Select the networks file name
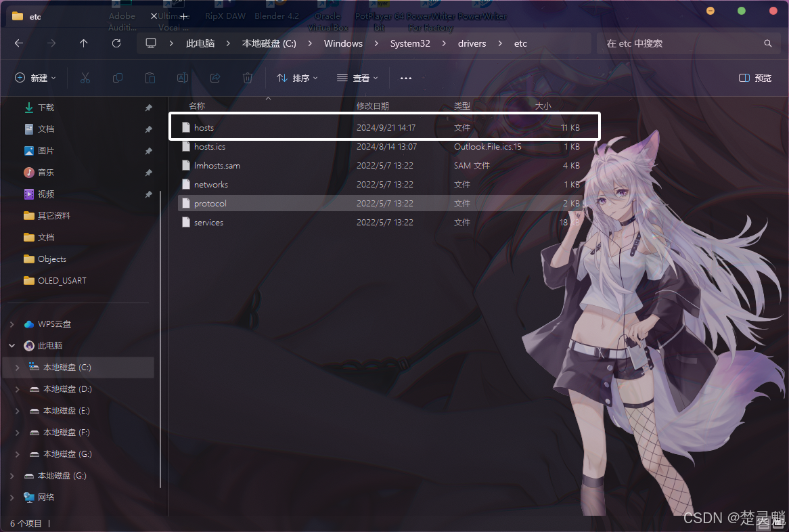This screenshot has width=789, height=532. point(211,185)
